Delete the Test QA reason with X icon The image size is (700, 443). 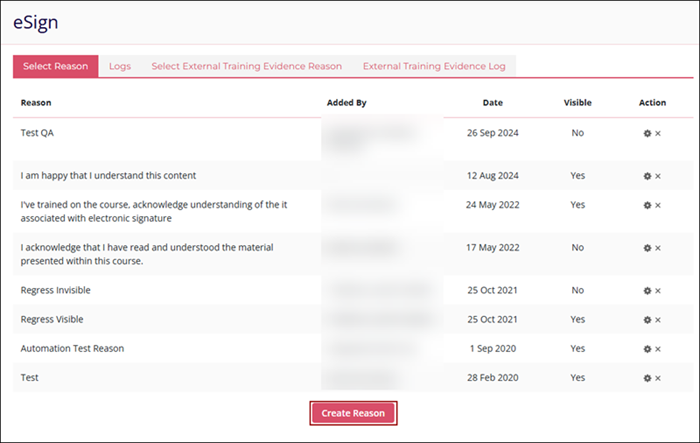(658, 133)
